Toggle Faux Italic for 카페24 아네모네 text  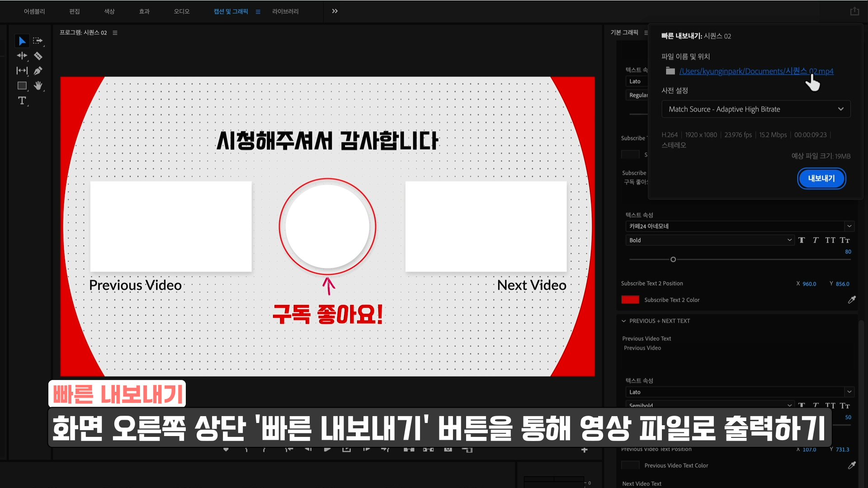(816, 240)
